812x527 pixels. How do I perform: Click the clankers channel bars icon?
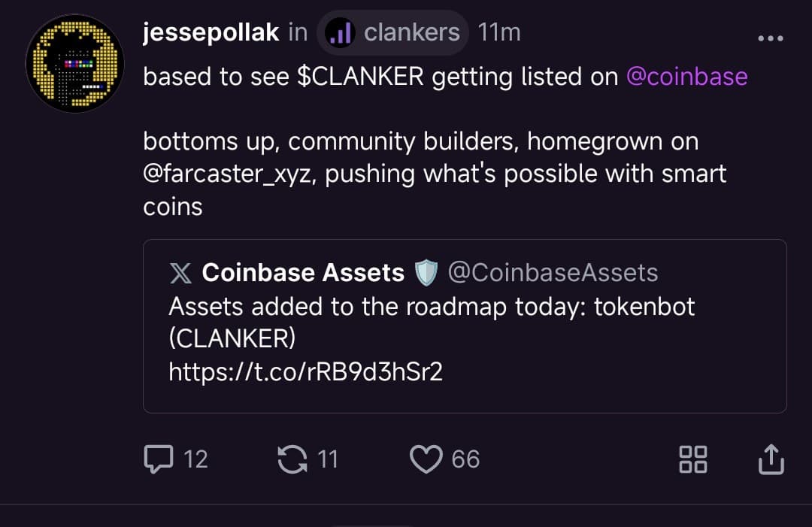pyautogui.click(x=339, y=32)
